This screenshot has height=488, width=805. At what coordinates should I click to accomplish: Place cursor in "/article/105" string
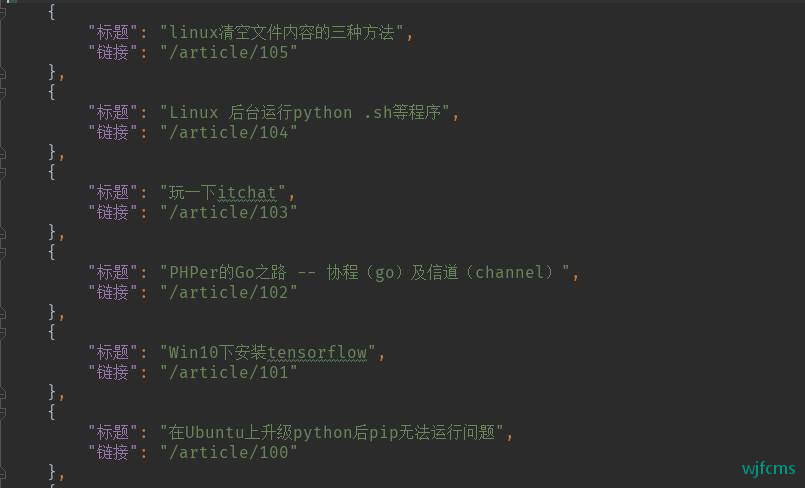point(228,52)
